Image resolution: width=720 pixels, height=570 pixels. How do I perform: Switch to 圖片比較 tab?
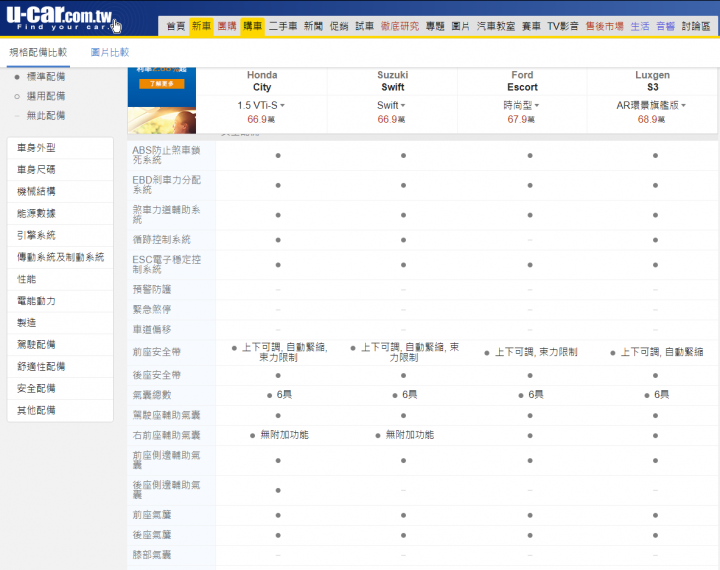tap(110, 52)
